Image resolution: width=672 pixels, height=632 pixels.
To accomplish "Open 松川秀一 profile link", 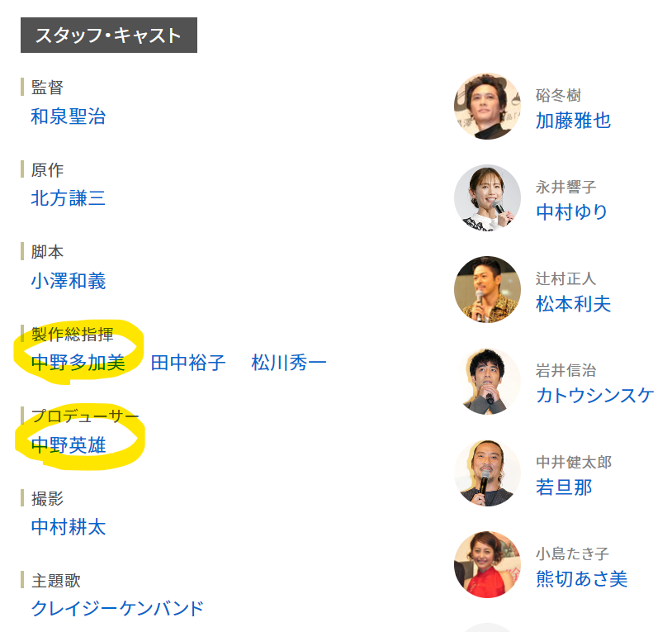I will click(x=289, y=363).
